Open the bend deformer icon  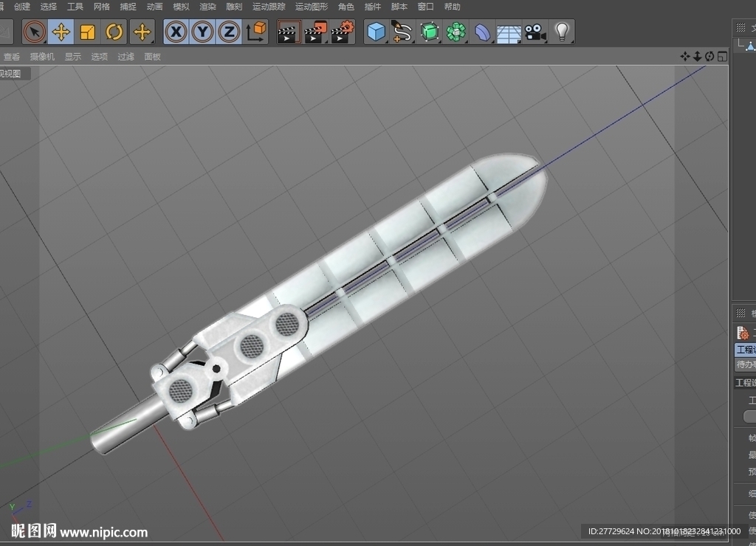(x=482, y=32)
